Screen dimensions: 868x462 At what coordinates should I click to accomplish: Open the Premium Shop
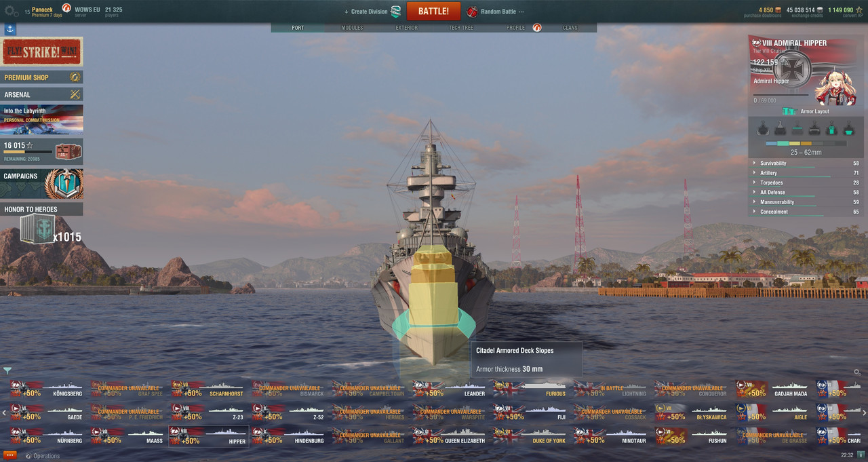coord(43,77)
